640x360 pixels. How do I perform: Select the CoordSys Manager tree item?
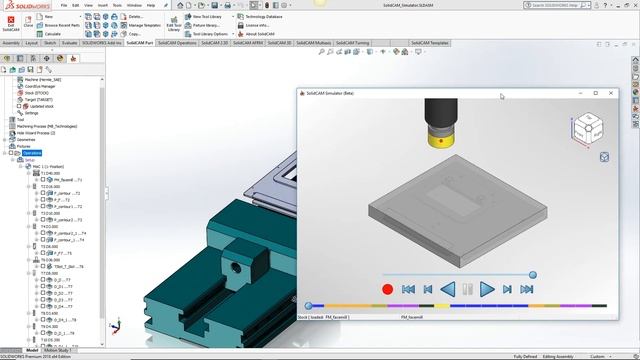coord(40,86)
